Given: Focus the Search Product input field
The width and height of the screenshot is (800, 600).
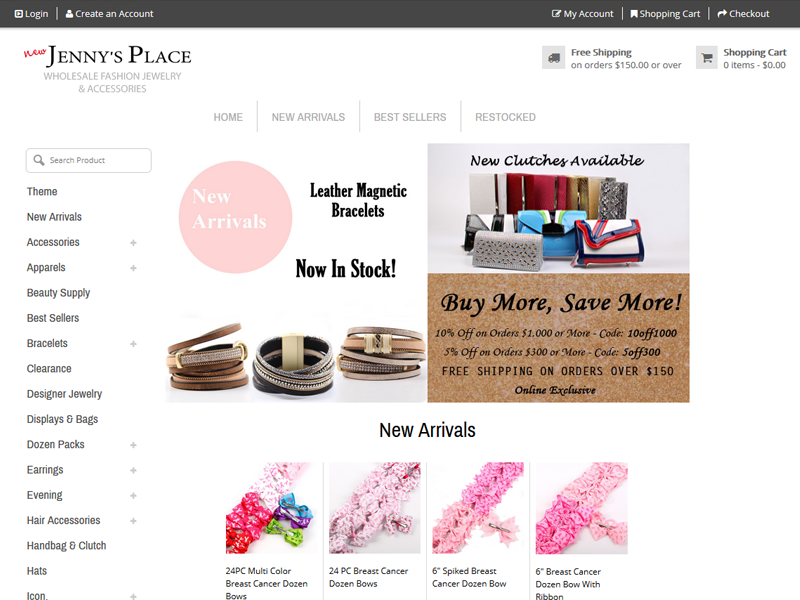Looking at the screenshot, I should (x=89, y=160).
